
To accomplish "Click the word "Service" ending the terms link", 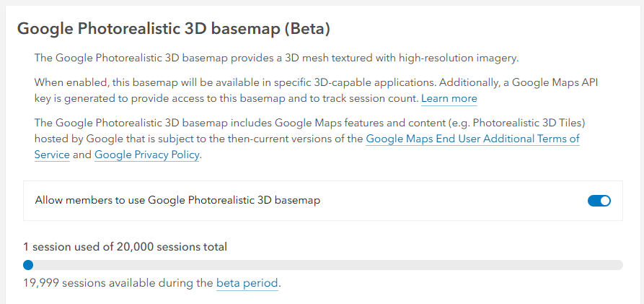I will coord(52,155).
